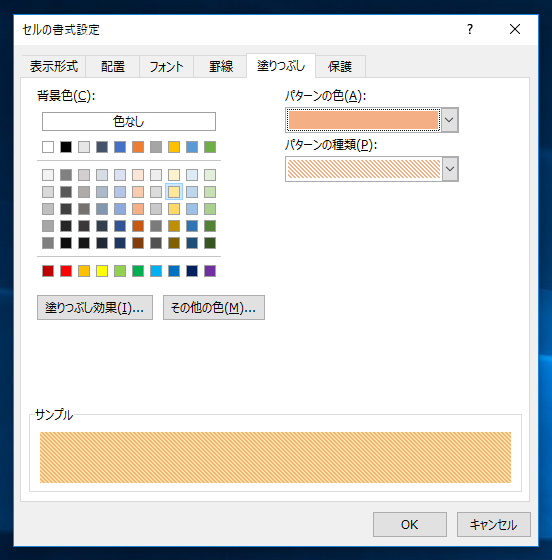This screenshot has width=552, height=560.
Task: Open 塗りつぶし効果(I)... dialog
Action: 95,308
